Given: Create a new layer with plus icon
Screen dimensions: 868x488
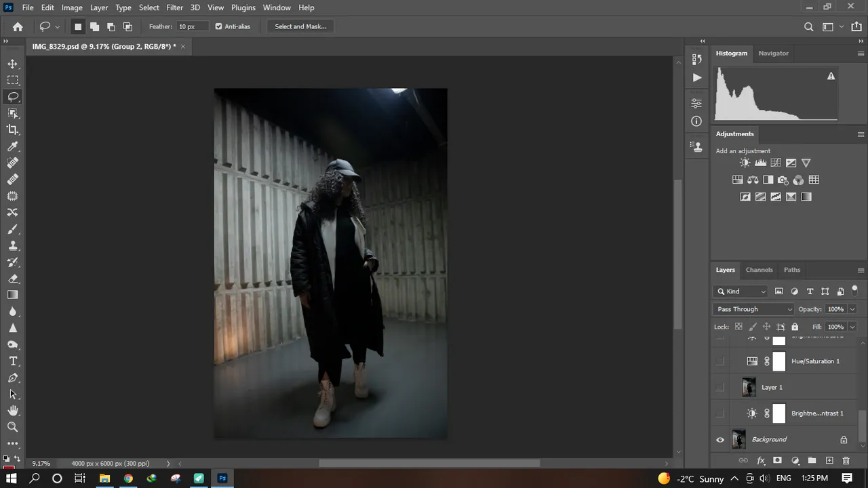Looking at the screenshot, I should (829, 460).
